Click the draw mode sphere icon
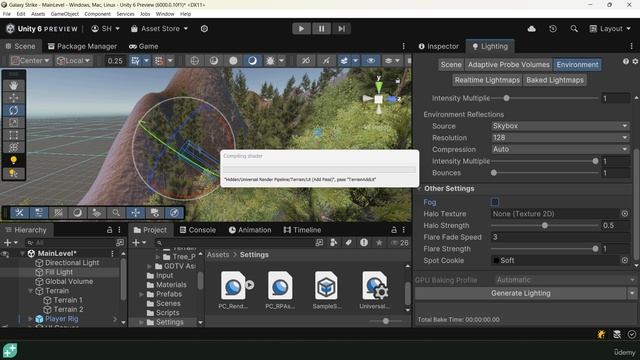This screenshot has width=640, height=360. click(233, 60)
